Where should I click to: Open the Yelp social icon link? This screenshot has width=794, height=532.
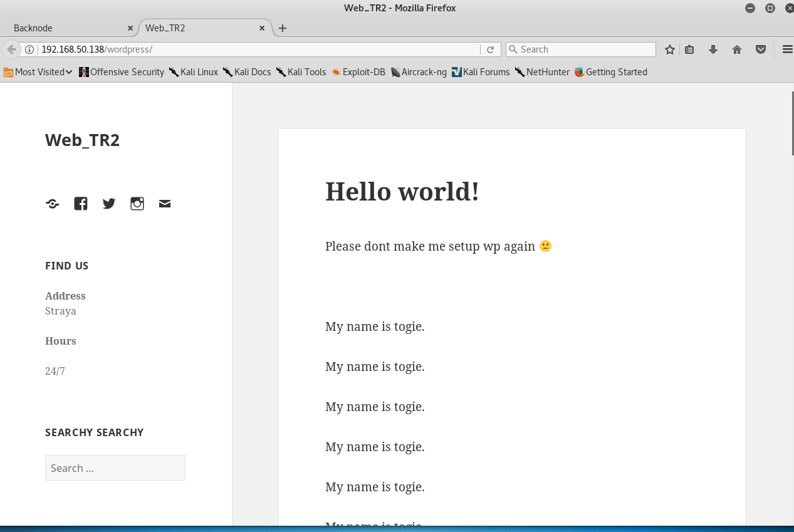coord(53,204)
